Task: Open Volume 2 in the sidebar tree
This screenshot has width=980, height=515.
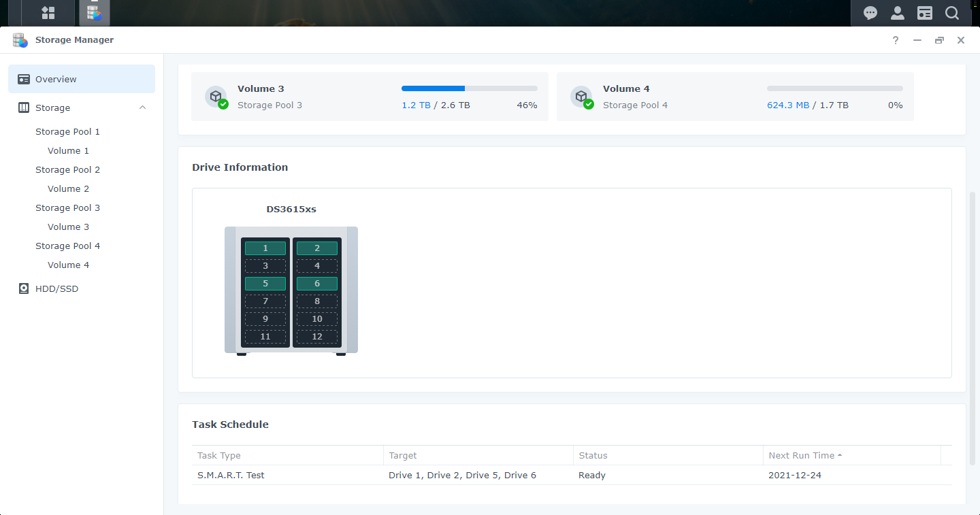Action: click(68, 188)
